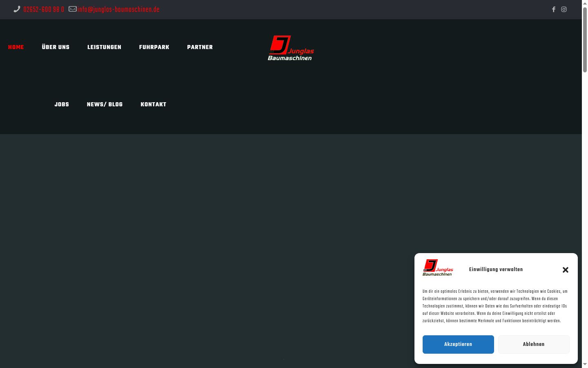The width and height of the screenshot is (588, 368).
Task: Open the KONTAKT menu item
Action: [x=153, y=105]
